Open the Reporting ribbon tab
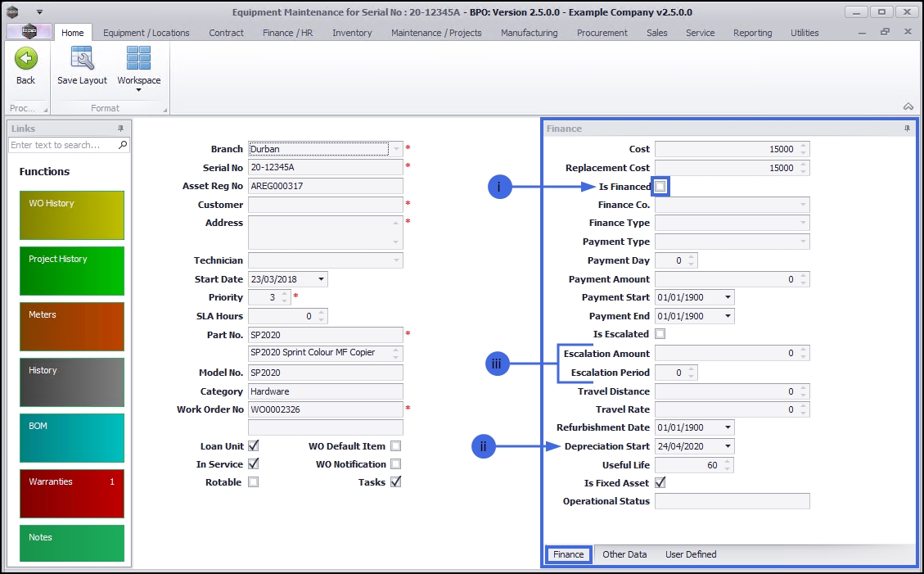Viewport: 924px width, 574px height. [x=752, y=33]
